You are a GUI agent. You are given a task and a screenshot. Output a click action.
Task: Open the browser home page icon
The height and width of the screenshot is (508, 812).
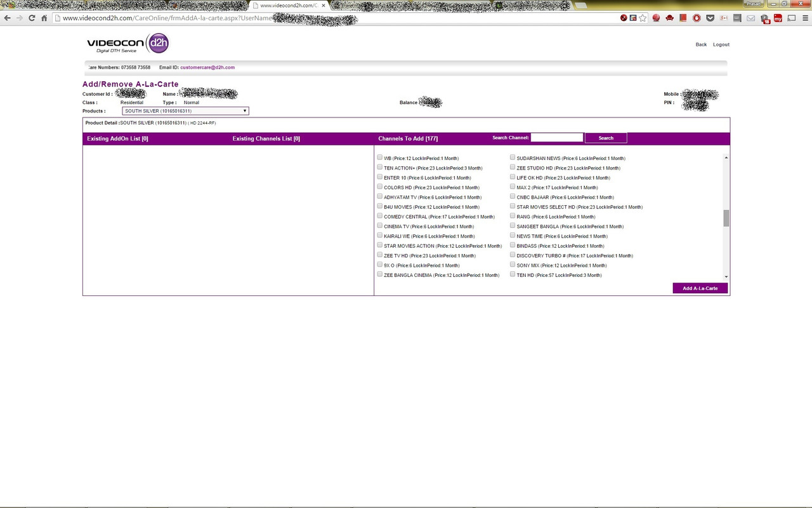tap(44, 18)
